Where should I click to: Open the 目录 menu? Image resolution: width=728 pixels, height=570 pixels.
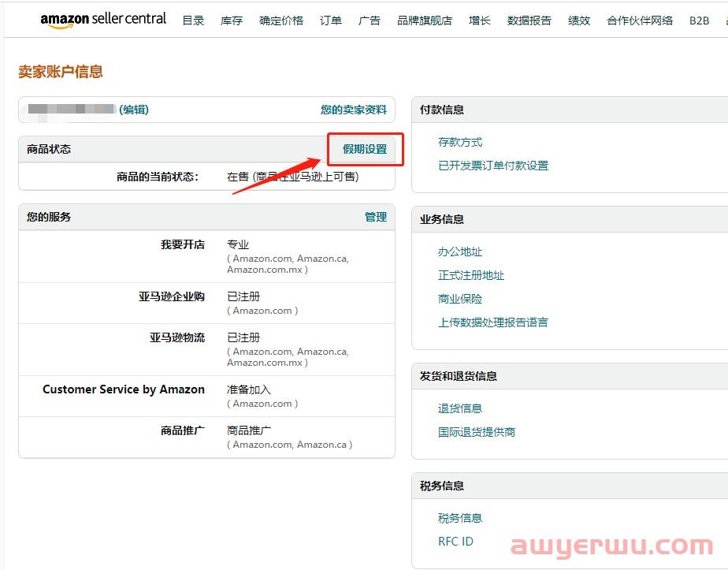pos(193,20)
